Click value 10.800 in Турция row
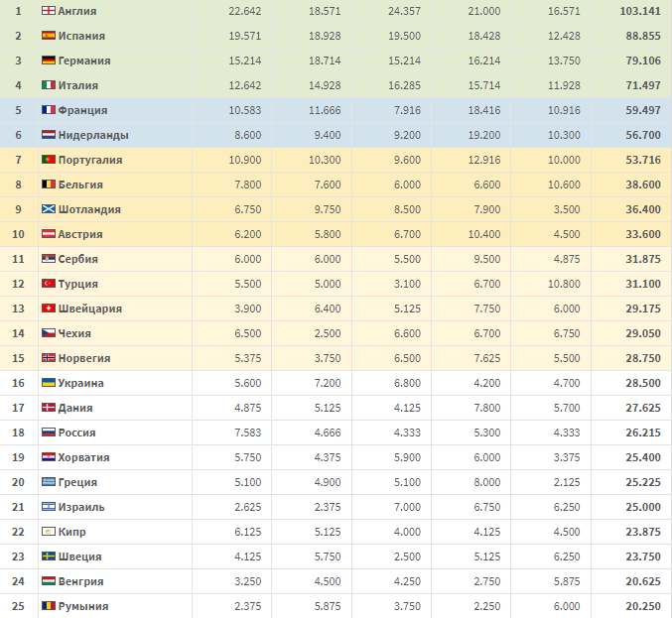This screenshot has height=618, width=672. pos(564,284)
